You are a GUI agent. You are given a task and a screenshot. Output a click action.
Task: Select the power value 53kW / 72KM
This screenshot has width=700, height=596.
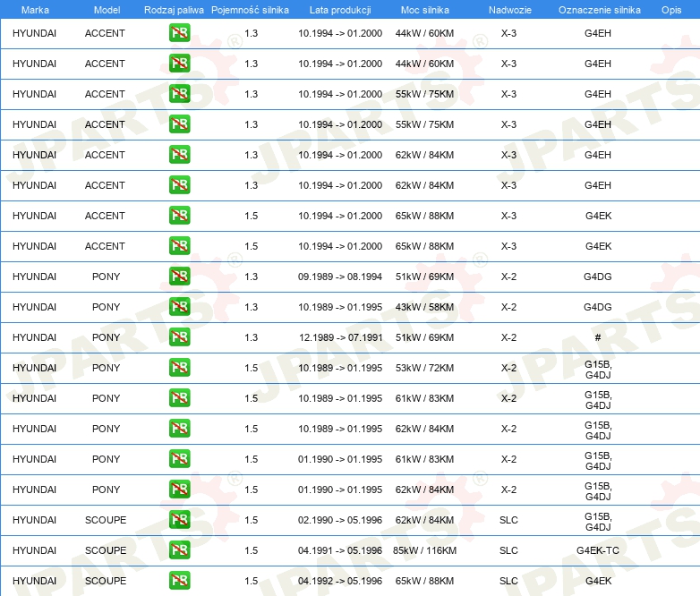(x=424, y=368)
